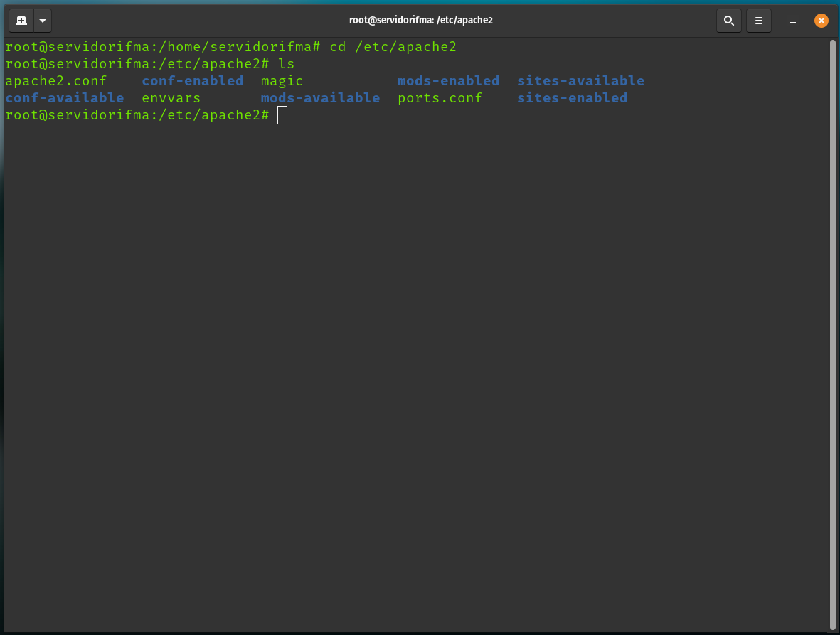Select the conf-enabled directory name

pos(193,81)
